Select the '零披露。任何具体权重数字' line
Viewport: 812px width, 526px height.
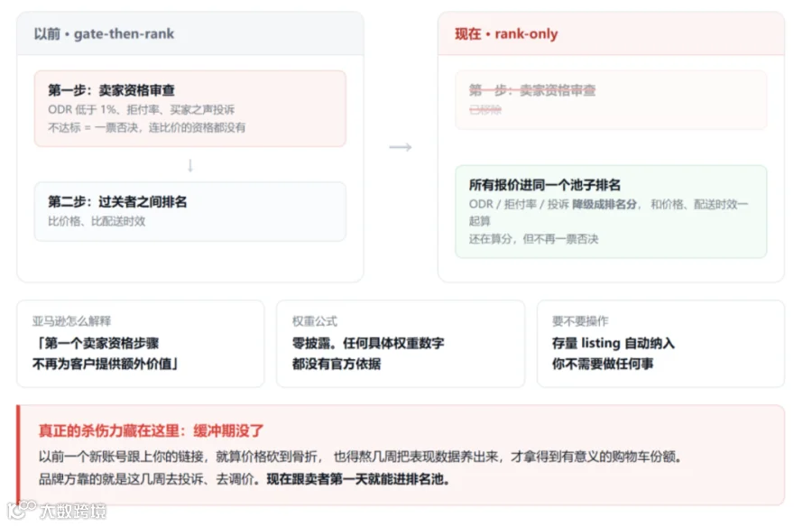click(368, 343)
